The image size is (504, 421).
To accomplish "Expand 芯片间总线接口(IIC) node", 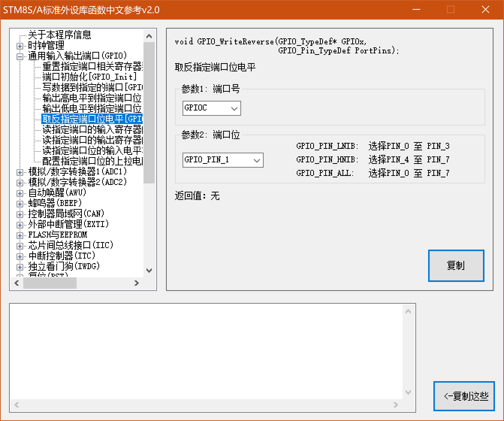I will click(x=20, y=245).
